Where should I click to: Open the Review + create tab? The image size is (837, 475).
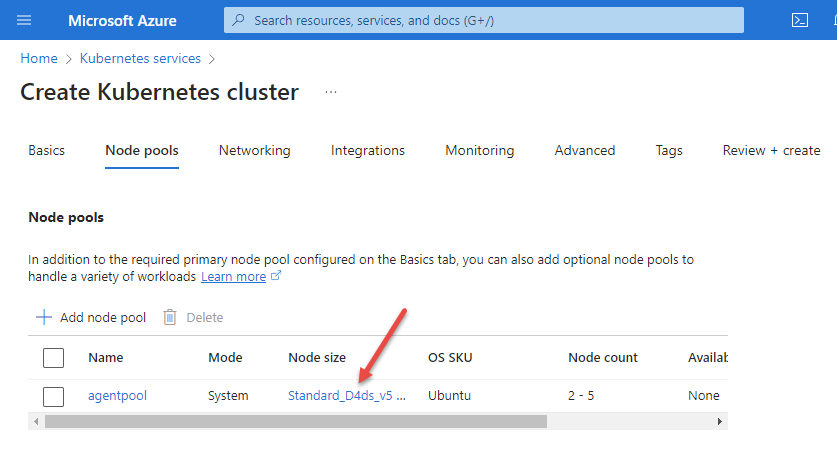[x=771, y=150]
